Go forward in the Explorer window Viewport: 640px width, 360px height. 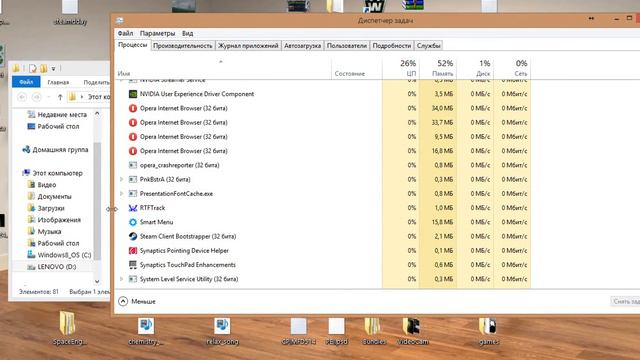(36, 97)
